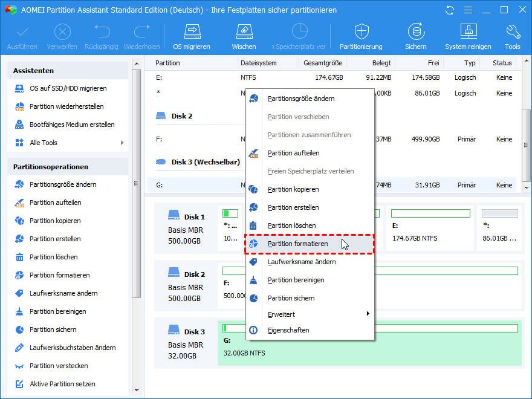Select the G: partition row in list

[332, 185]
